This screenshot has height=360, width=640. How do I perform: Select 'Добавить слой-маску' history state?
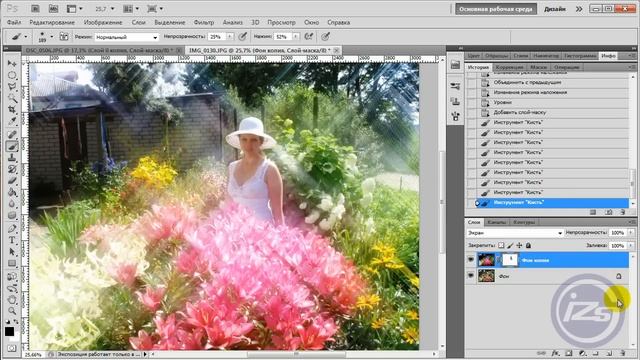548,112
